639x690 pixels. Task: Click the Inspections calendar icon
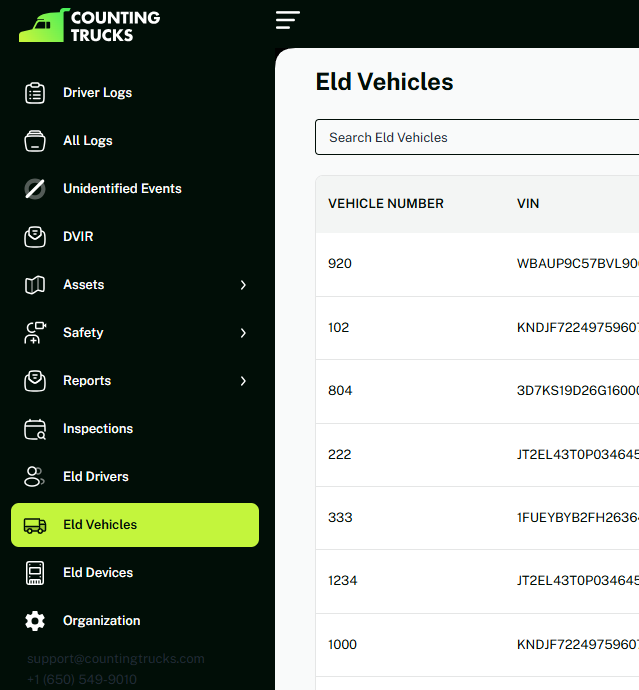coord(35,429)
